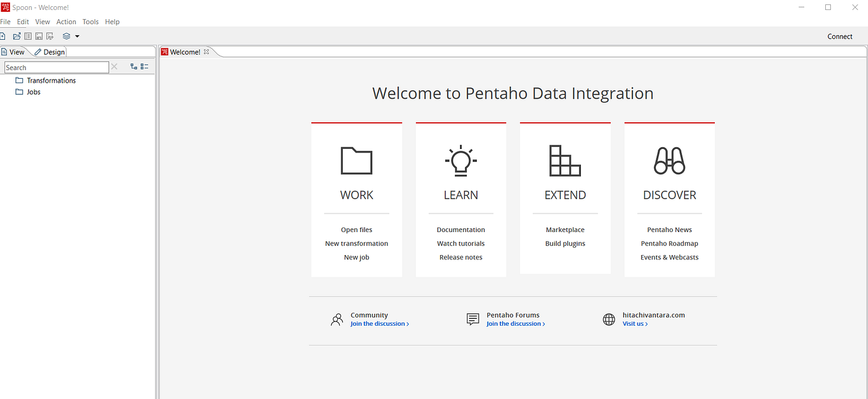Select the Transformations tree folder
The height and width of the screenshot is (399, 868).
point(46,81)
